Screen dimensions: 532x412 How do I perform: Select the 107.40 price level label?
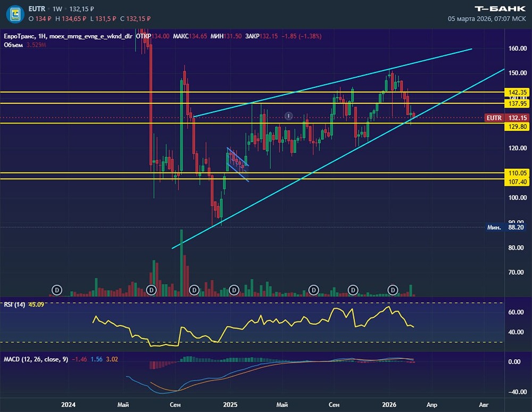click(517, 182)
